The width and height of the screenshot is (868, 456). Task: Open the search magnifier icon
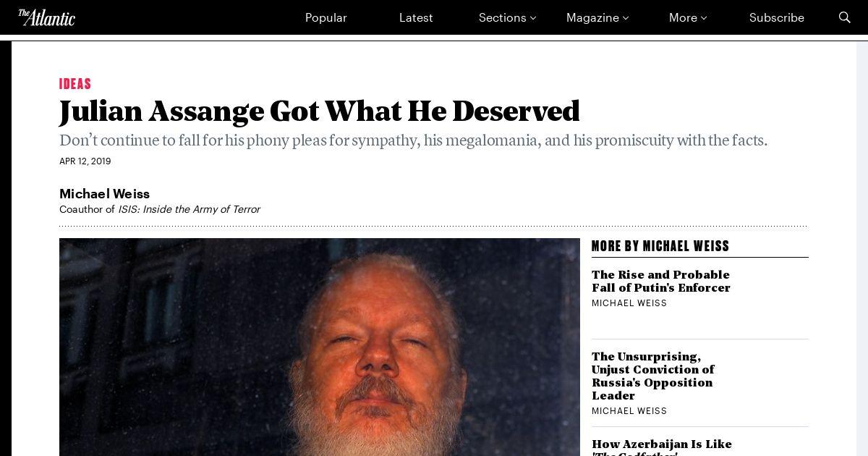[844, 17]
